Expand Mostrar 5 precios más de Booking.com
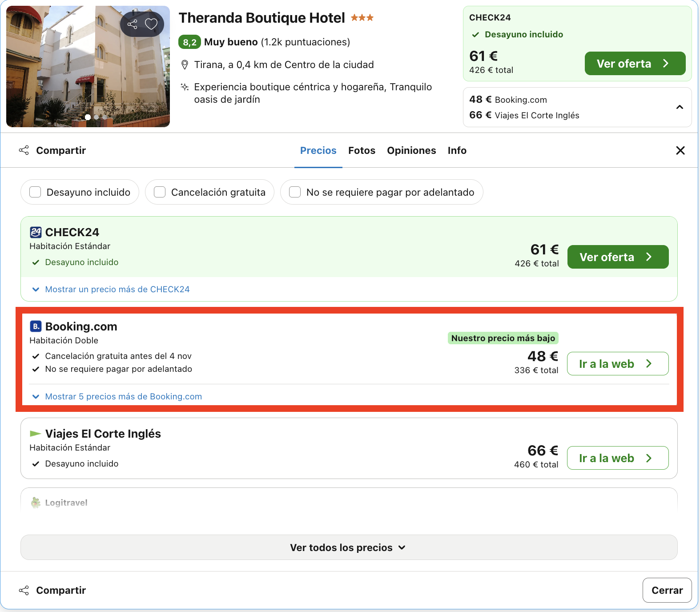Viewport: 700px width, 612px height. 117,396
